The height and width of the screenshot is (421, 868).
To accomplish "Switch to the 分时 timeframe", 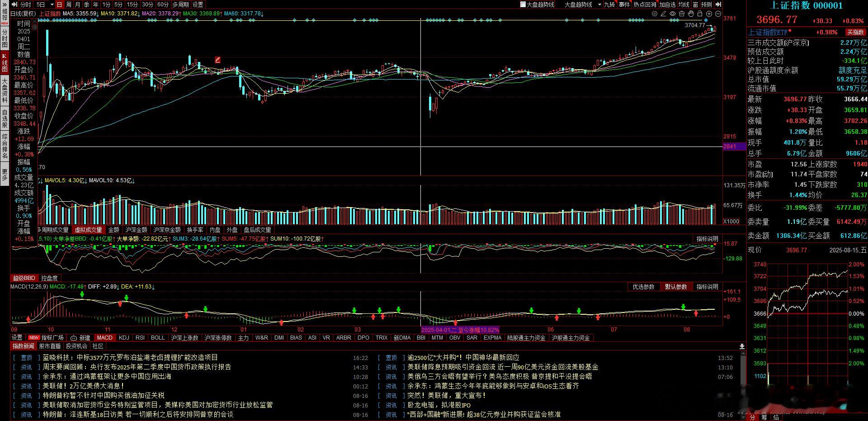I will [26, 5].
